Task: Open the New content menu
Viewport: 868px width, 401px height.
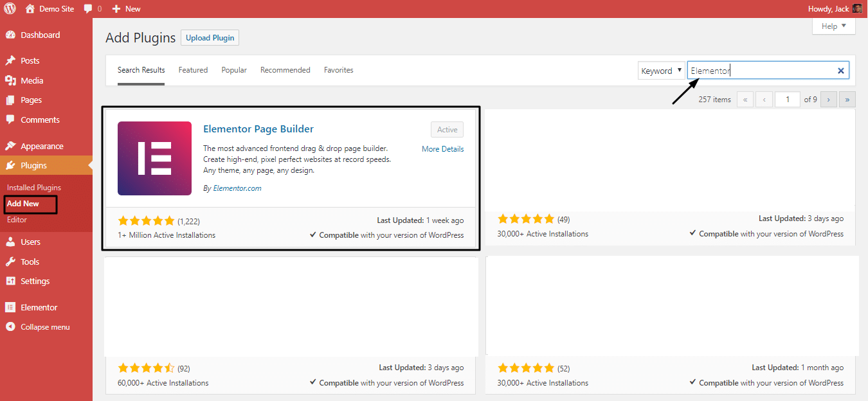Action: tap(126, 9)
